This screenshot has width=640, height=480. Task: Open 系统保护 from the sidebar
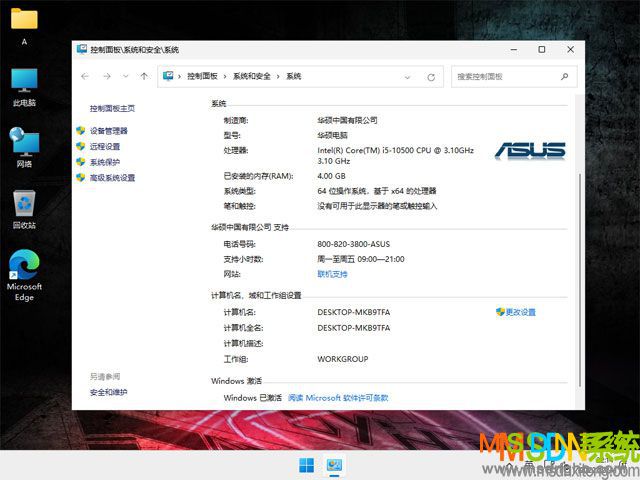105,162
